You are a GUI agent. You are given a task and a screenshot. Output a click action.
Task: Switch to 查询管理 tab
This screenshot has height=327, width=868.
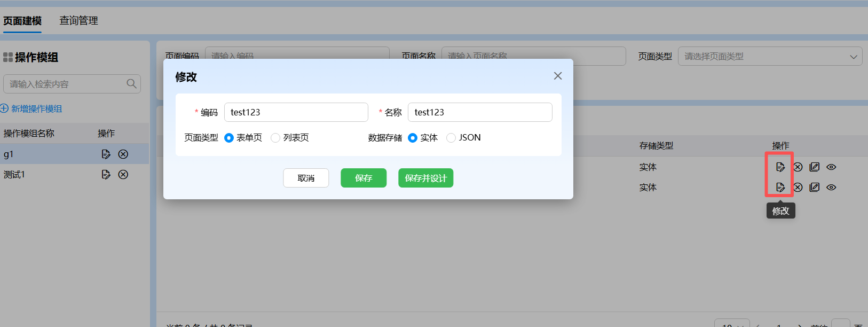(x=78, y=21)
